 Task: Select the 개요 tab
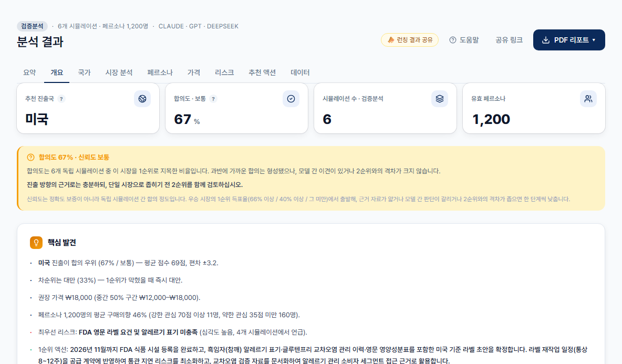57,72
